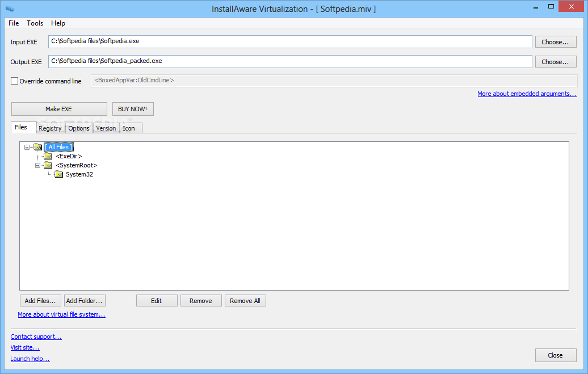Open the Contact support link
The width and height of the screenshot is (588, 374).
pos(36,337)
